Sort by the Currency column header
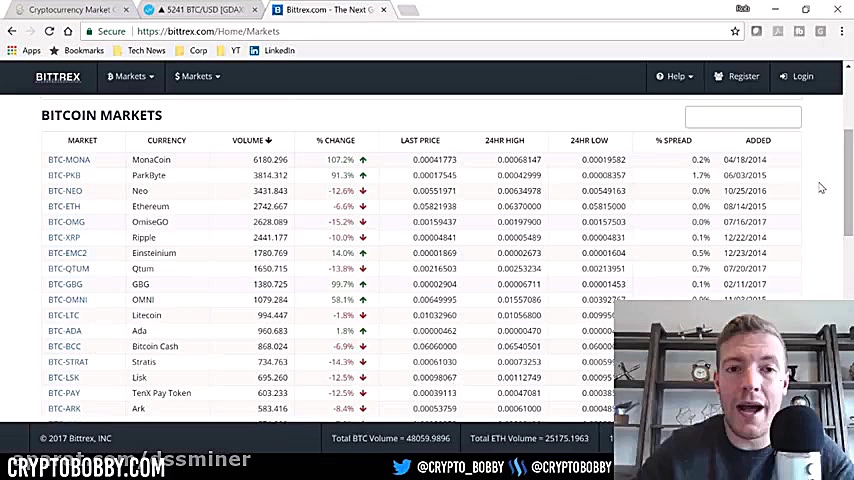Image resolution: width=854 pixels, height=480 pixels. 167,141
